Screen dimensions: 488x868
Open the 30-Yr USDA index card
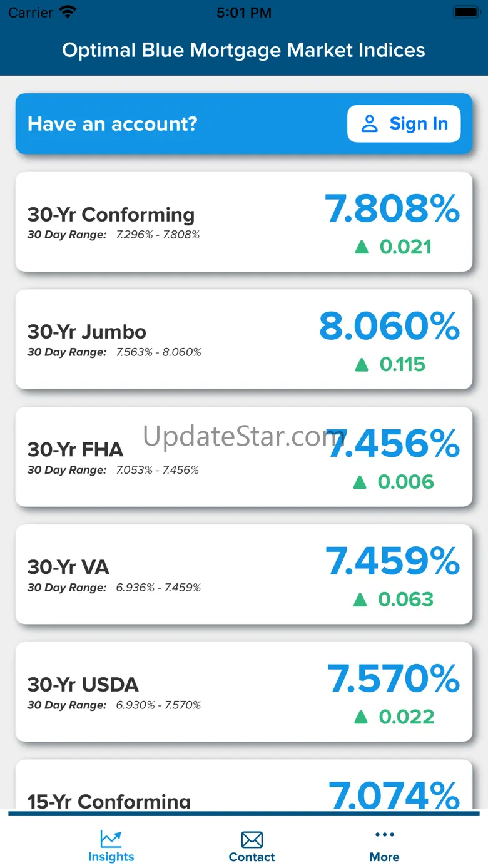pyautogui.click(x=244, y=692)
